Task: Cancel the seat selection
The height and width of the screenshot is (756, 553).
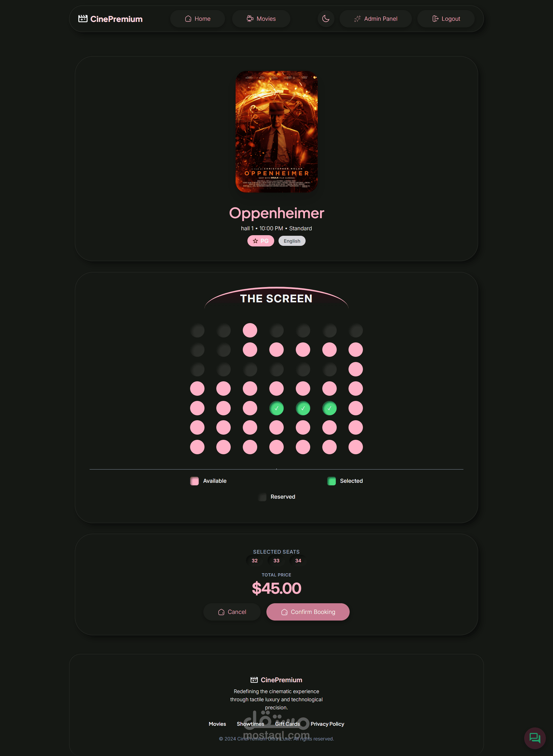Action: tap(232, 612)
